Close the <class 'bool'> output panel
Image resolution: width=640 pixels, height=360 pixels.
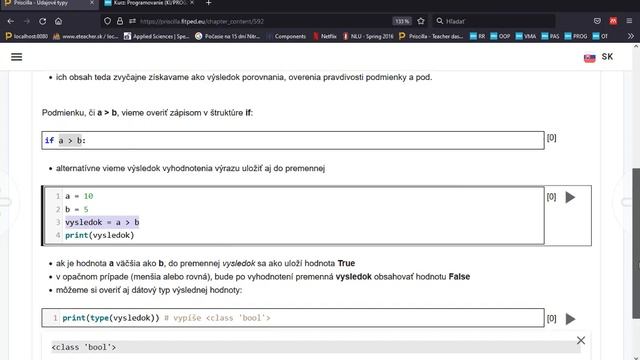click(x=581, y=340)
